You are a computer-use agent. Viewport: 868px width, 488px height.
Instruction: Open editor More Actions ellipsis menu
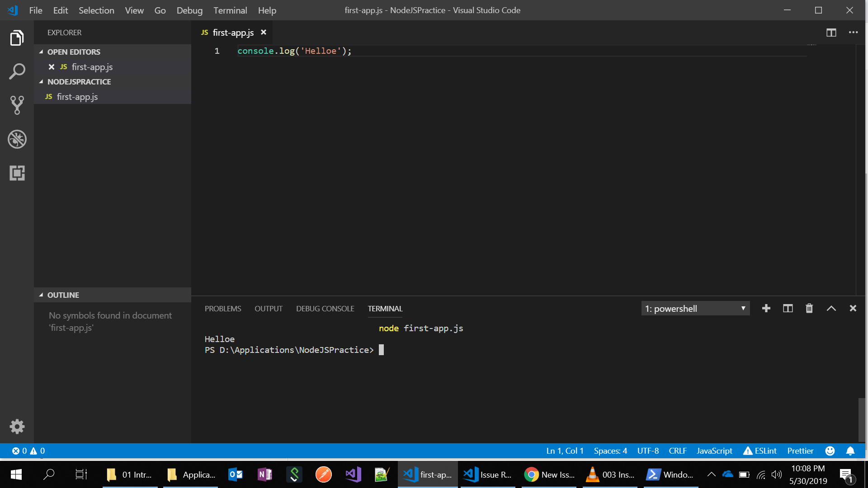[x=853, y=33]
